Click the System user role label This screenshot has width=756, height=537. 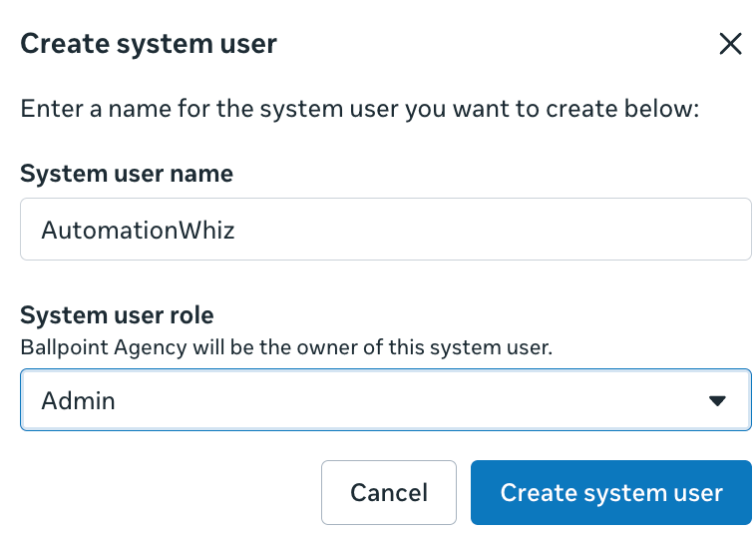(117, 315)
